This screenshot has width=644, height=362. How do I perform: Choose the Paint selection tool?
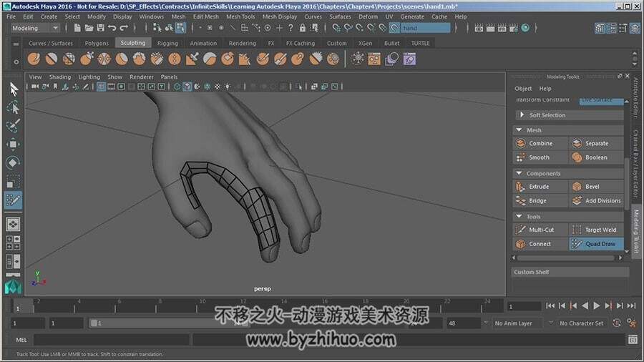(x=13, y=126)
